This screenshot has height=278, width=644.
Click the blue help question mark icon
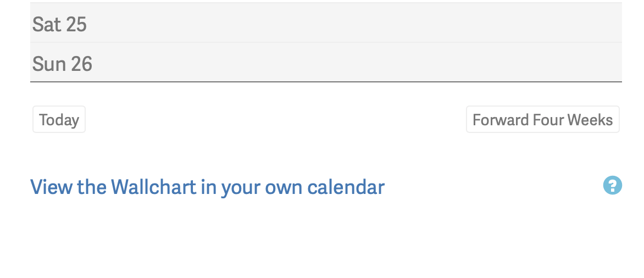point(612,186)
